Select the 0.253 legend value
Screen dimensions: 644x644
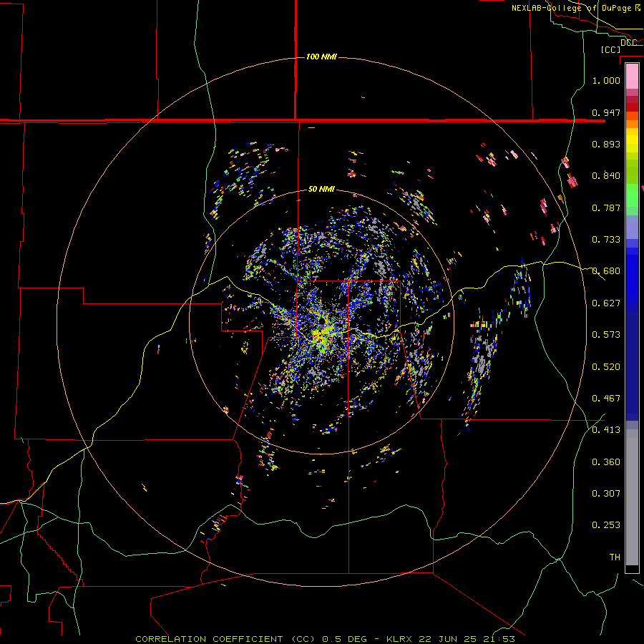click(606, 525)
